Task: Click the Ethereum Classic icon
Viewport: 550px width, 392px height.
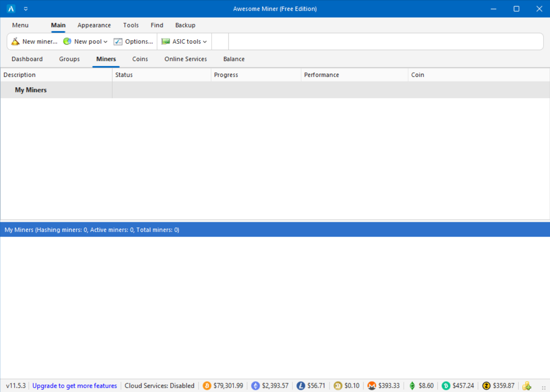Action: 412,386
